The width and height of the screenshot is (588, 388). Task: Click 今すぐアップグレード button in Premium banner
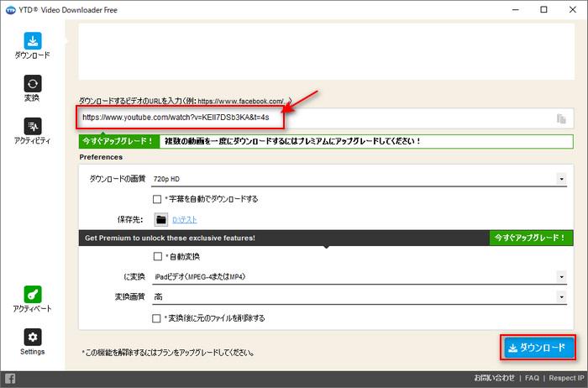point(531,238)
